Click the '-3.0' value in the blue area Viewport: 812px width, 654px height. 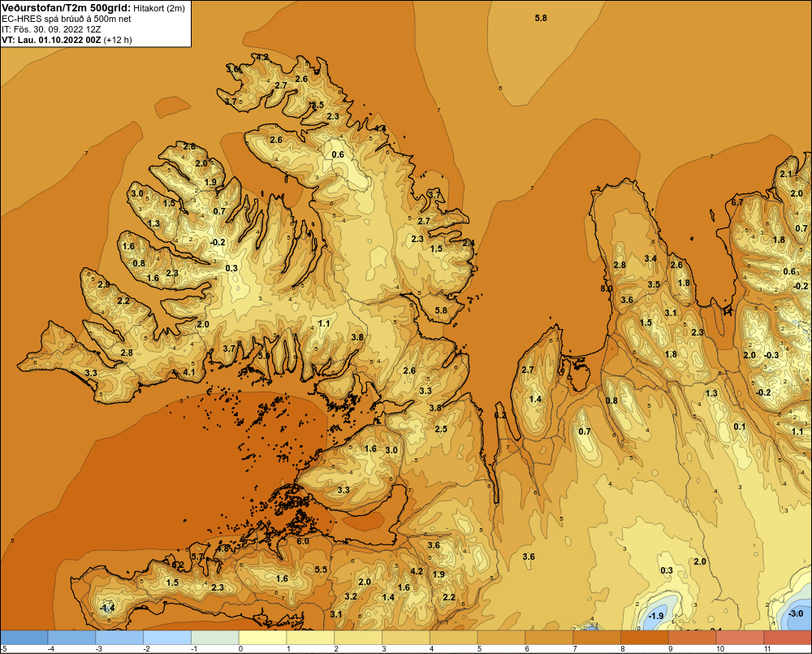click(796, 613)
